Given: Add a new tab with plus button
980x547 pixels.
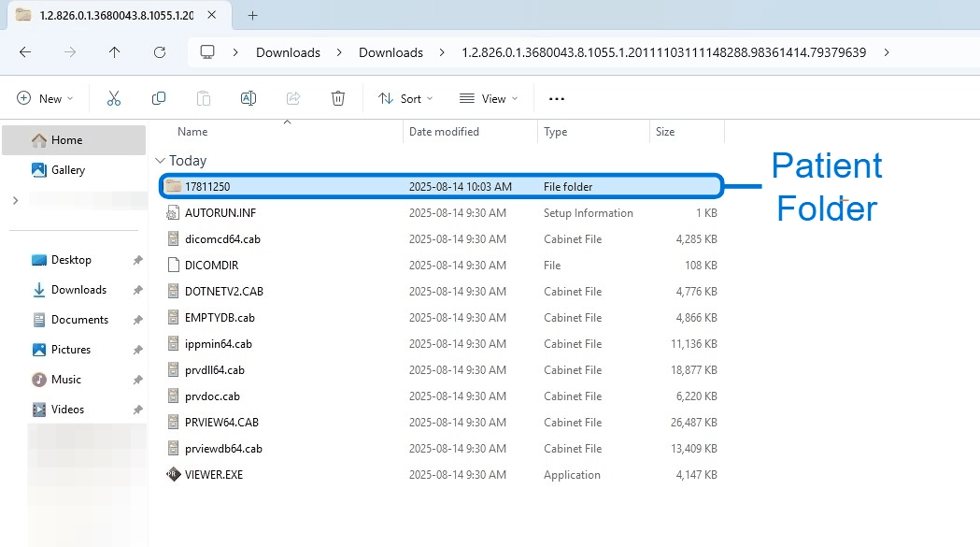Looking at the screenshot, I should point(252,16).
